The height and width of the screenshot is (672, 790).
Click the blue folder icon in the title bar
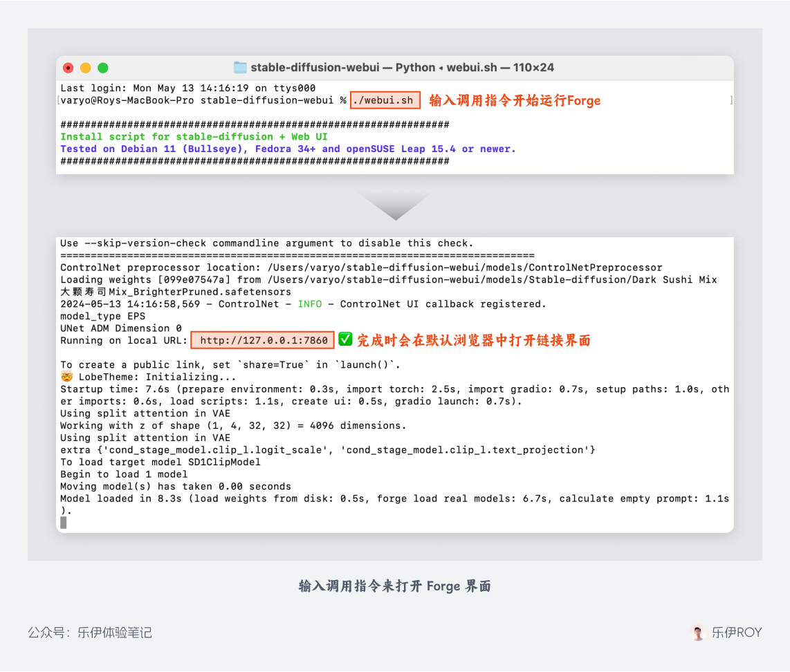click(240, 68)
